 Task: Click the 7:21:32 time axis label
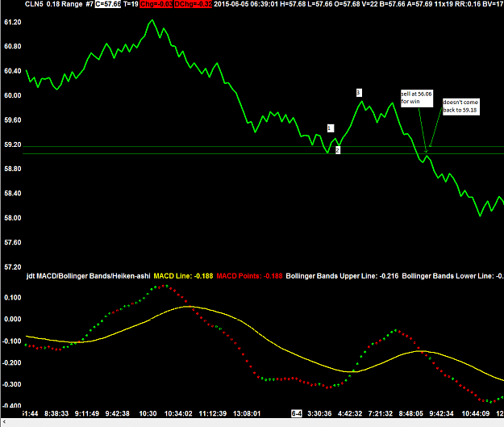381,414
